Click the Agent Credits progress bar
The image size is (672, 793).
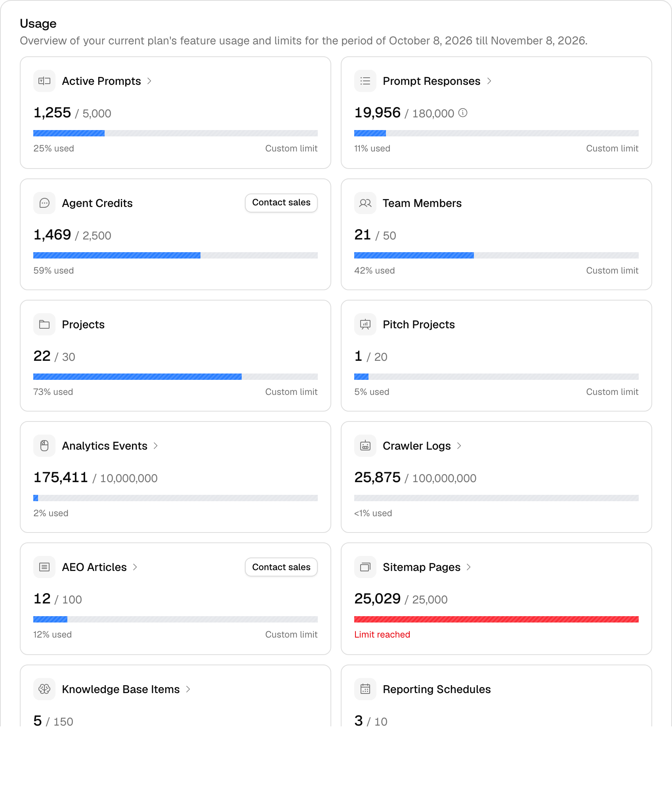(176, 255)
